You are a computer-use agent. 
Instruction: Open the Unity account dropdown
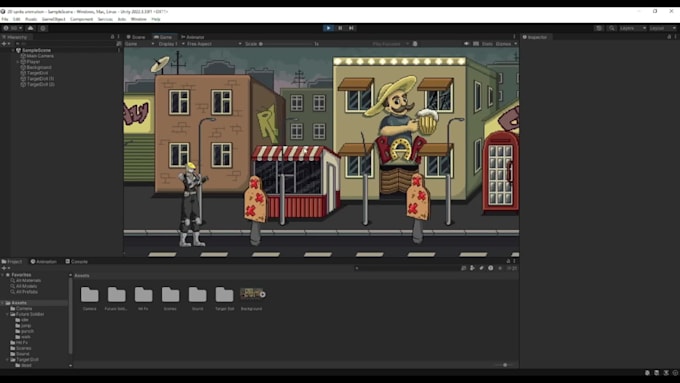(x=13, y=28)
